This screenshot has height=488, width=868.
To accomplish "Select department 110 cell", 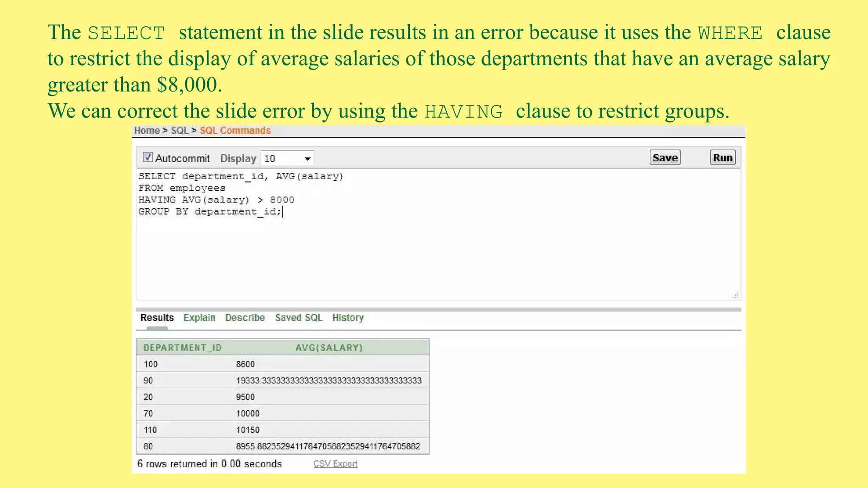I will tap(150, 430).
